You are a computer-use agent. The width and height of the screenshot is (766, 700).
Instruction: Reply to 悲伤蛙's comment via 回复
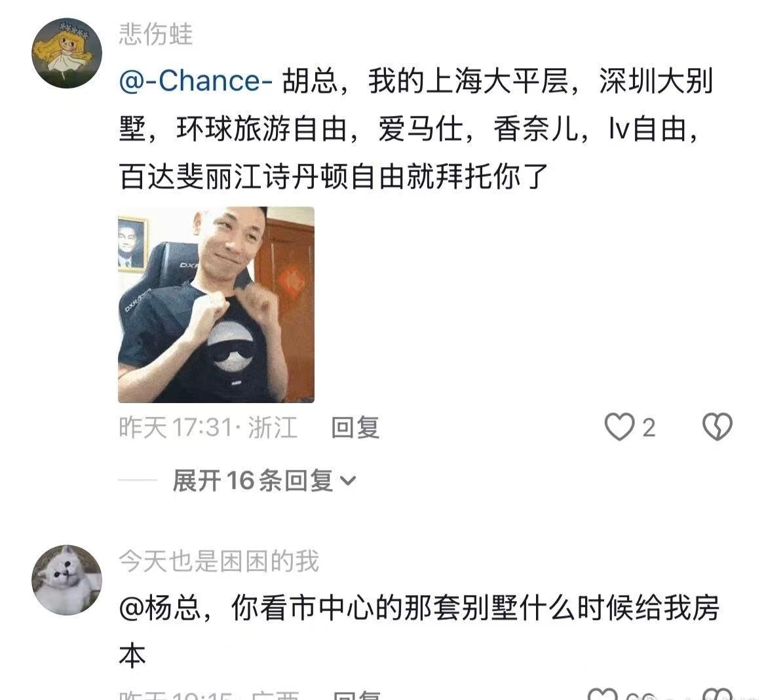click(x=355, y=427)
